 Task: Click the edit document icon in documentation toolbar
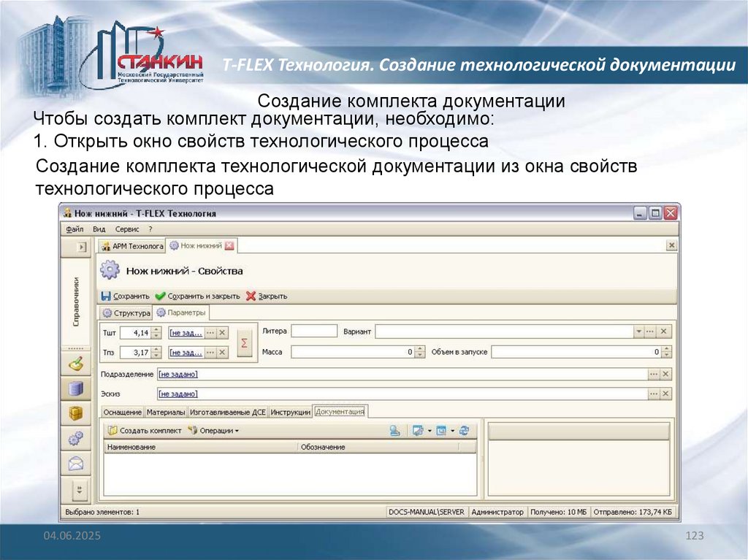click(418, 431)
